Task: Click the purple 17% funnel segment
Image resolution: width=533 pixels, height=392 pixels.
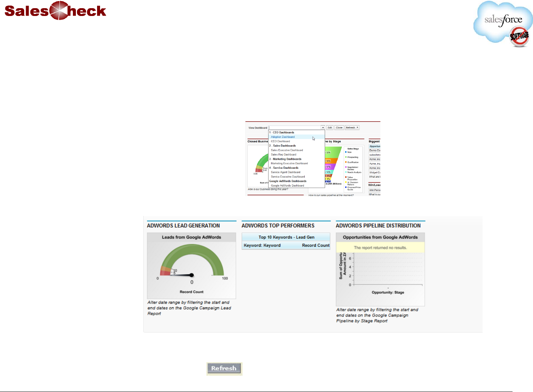Action: 330,167
